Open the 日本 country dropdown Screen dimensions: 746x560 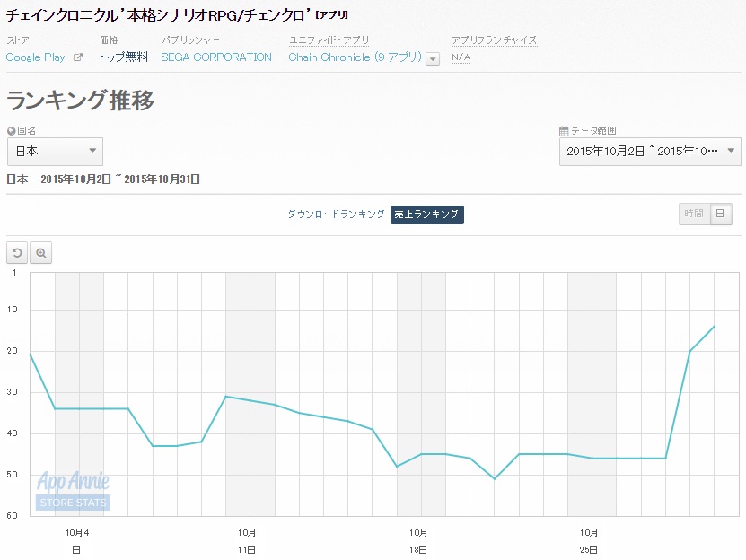click(55, 152)
